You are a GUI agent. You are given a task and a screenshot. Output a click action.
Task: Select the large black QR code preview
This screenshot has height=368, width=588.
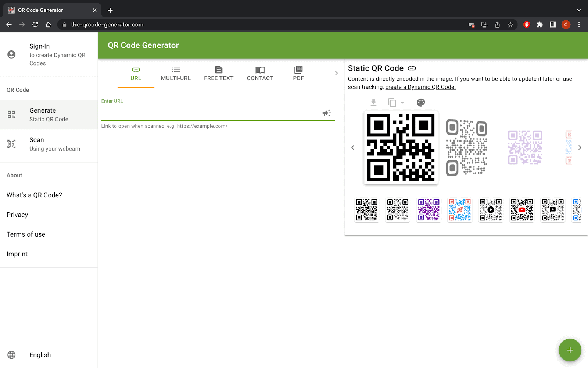click(401, 148)
